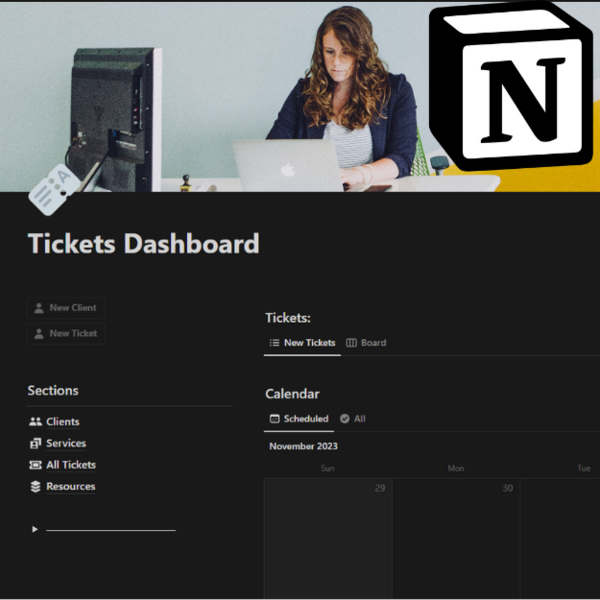Click the Notion logo in the cover
Screen dimensions: 600x600
pos(511,86)
